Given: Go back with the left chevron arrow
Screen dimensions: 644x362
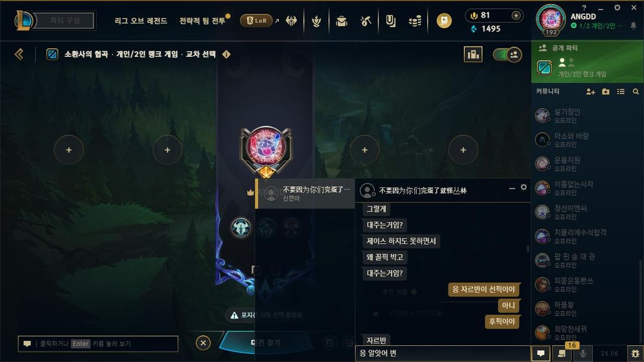Looking at the screenshot, I should click(x=19, y=54).
